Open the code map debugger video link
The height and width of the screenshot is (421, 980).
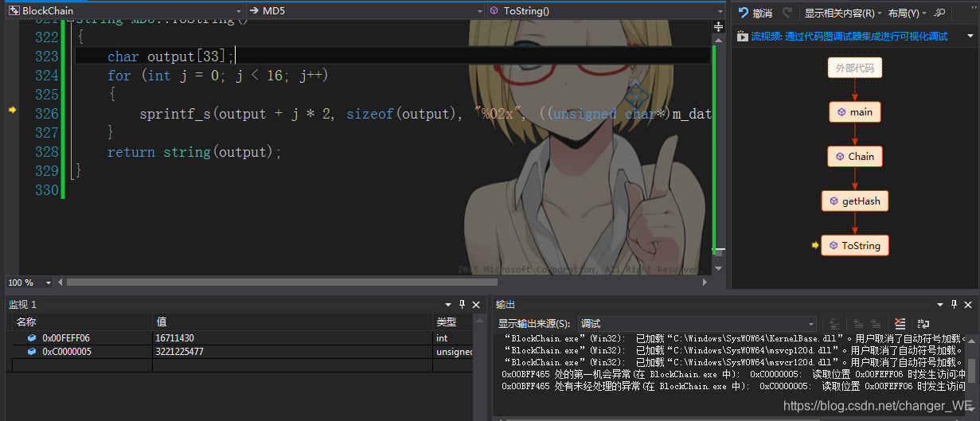tap(849, 36)
